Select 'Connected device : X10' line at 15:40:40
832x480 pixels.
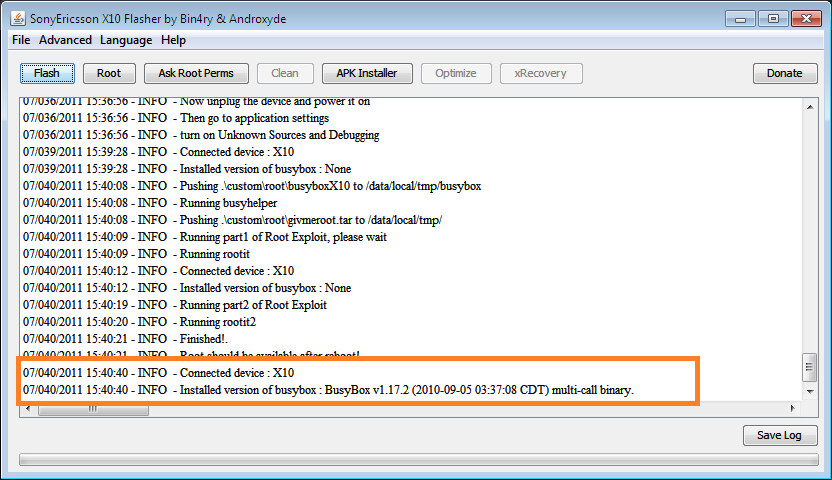click(x=159, y=373)
